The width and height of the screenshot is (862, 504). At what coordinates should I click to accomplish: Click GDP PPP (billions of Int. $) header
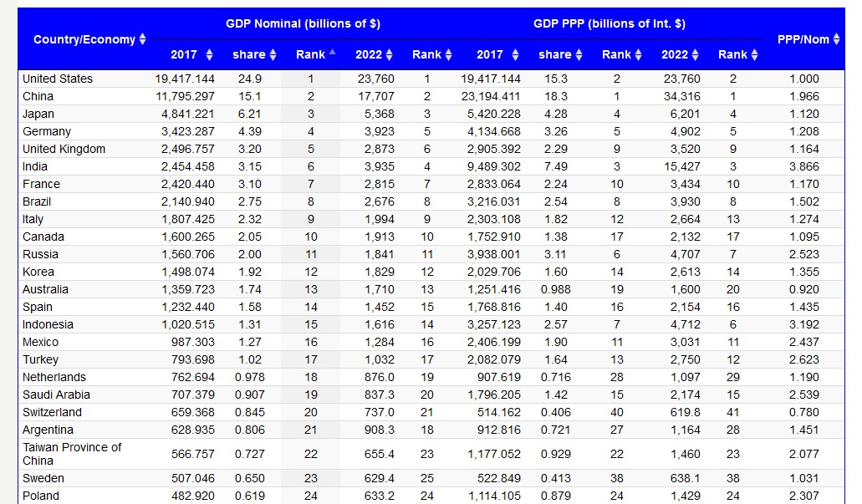coord(610,23)
